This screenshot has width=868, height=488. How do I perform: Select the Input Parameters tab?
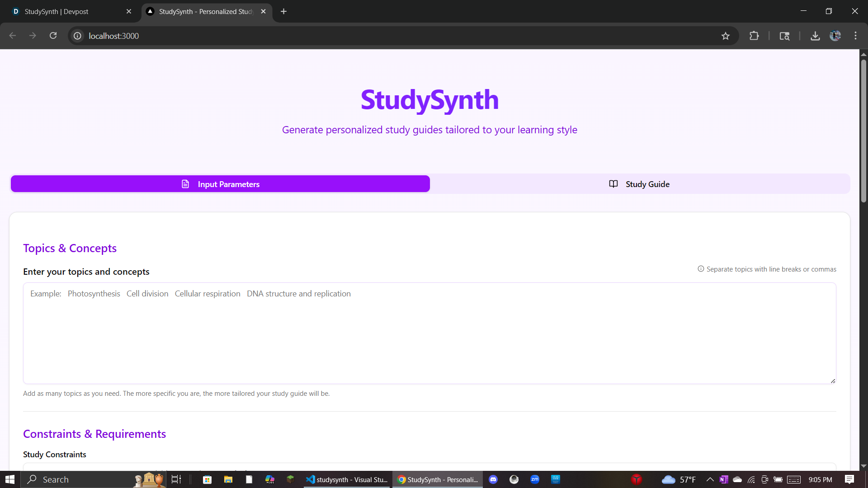tap(220, 184)
